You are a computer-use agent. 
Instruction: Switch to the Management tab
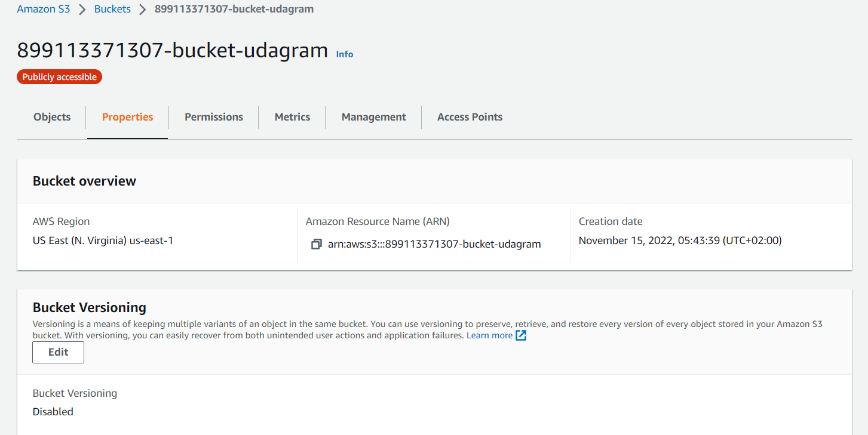pyautogui.click(x=374, y=117)
